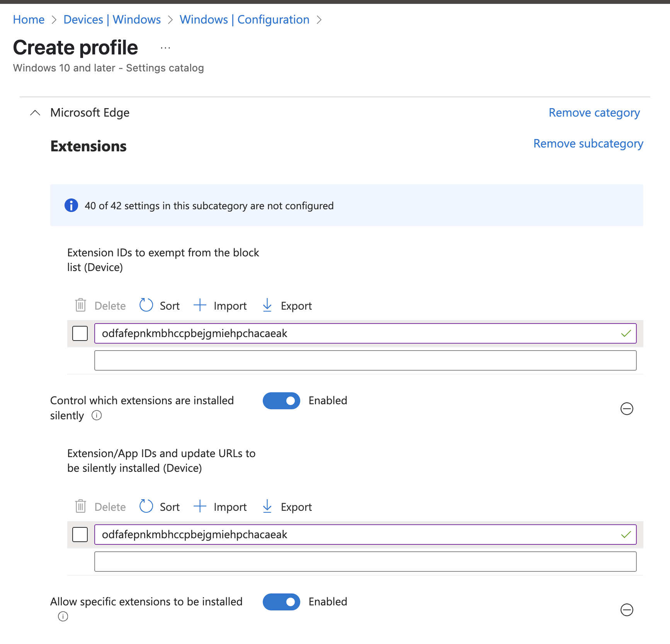
Task: Turn off 'Allow specific extensions to be installed'
Action: pyautogui.click(x=281, y=602)
